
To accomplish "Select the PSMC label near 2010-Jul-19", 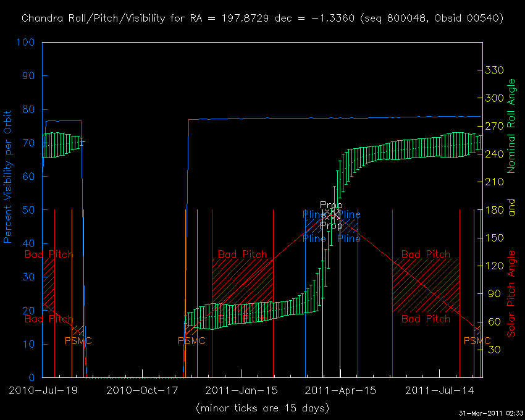I will pos(78,340).
